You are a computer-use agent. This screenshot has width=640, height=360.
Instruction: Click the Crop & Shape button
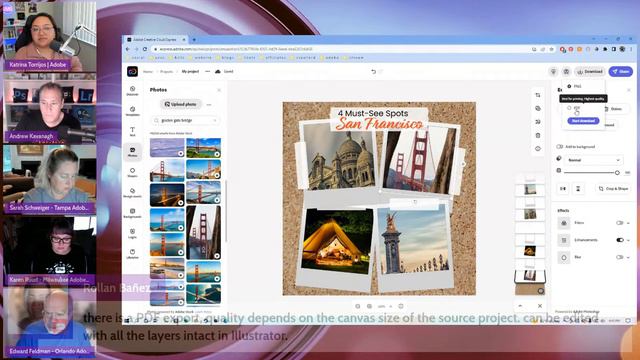click(x=613, y=189)
